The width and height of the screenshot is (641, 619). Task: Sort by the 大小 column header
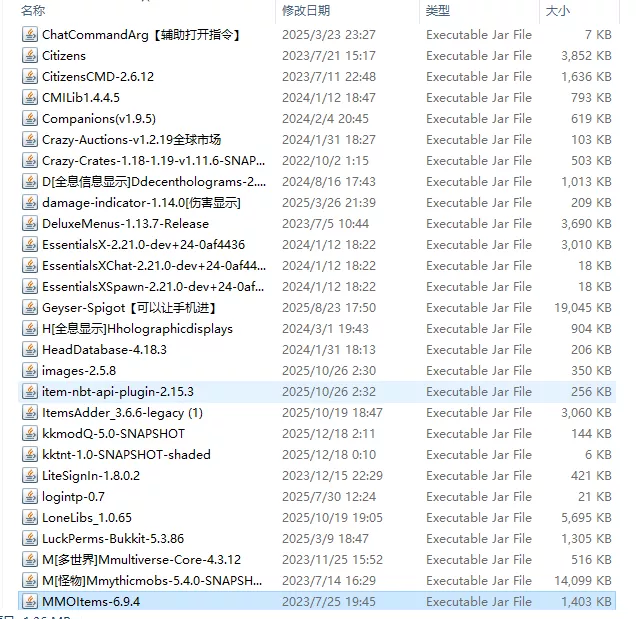coord(558,10)
